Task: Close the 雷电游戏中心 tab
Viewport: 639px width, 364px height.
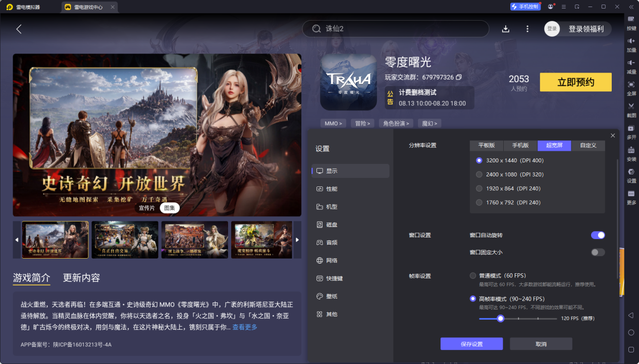Action: (113, 7)
